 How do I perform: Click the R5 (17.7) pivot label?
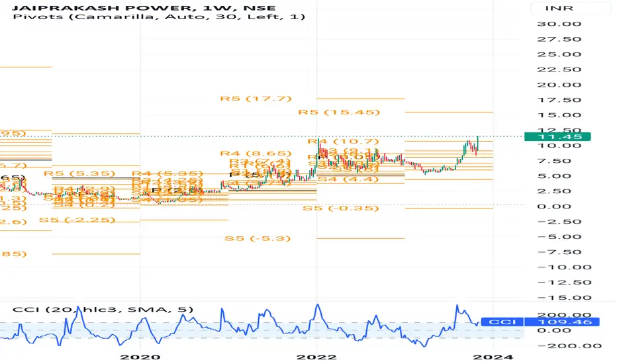[256, 99]
